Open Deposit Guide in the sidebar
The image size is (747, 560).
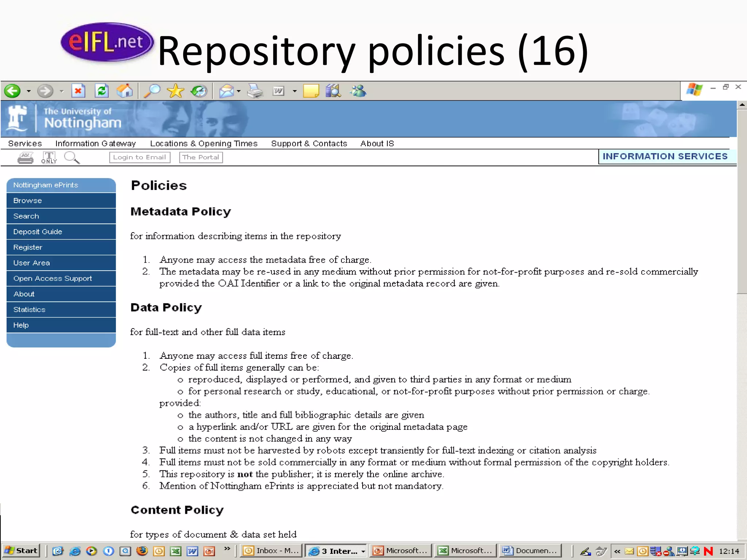click(61, 232)
